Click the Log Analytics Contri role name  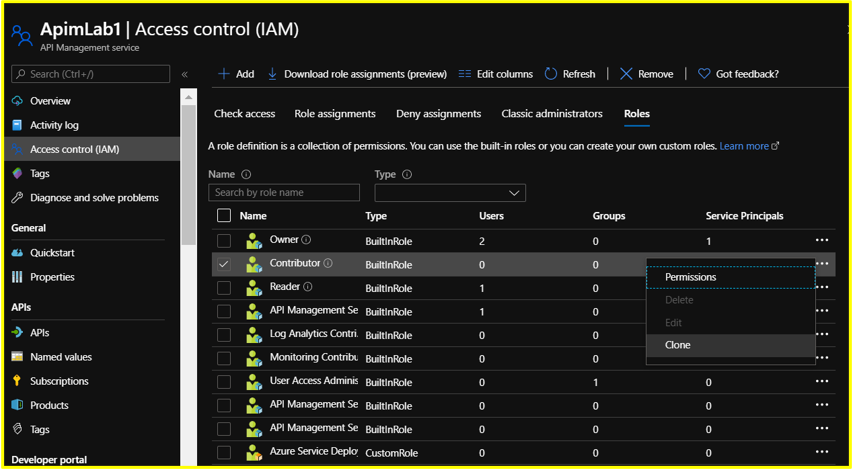click(314, 334)
